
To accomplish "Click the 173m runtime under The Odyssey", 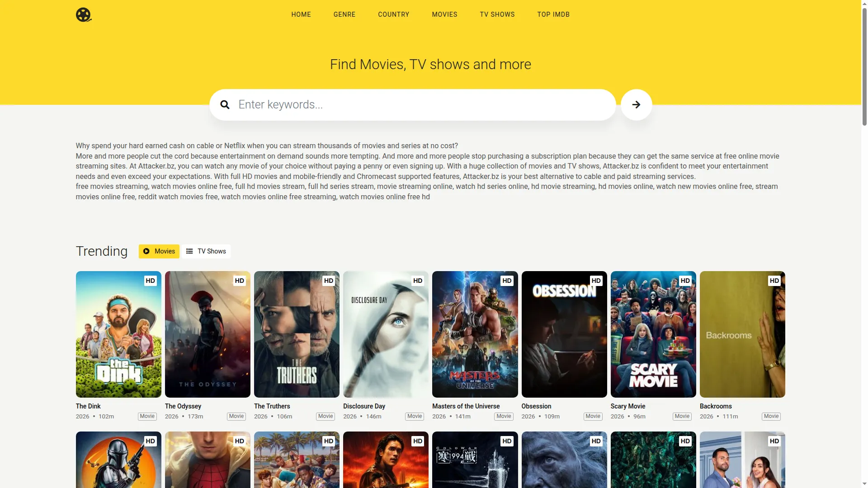I will click(195, 417).
